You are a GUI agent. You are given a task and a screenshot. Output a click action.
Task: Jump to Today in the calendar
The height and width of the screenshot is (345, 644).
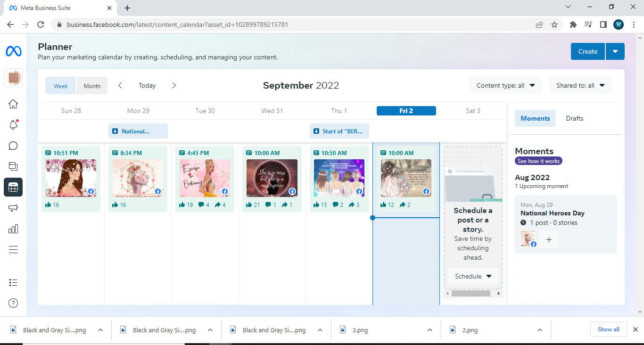[x=147, y=85]
